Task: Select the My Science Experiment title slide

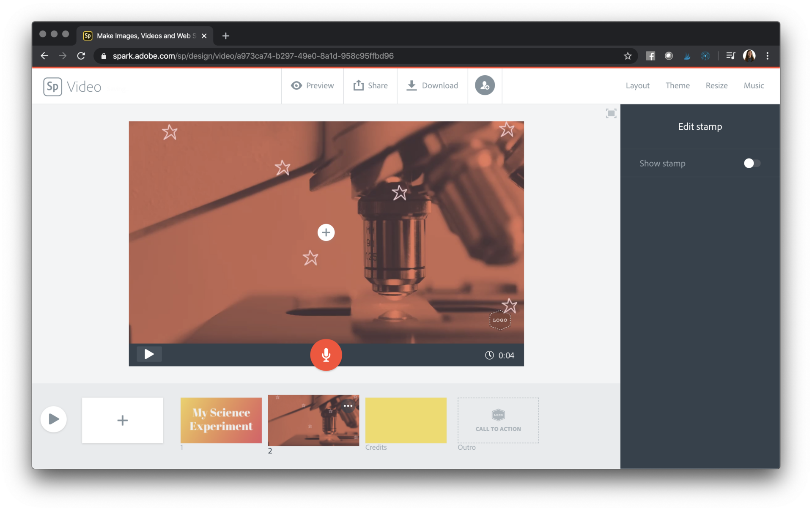Action: click(x=221, y=420)
